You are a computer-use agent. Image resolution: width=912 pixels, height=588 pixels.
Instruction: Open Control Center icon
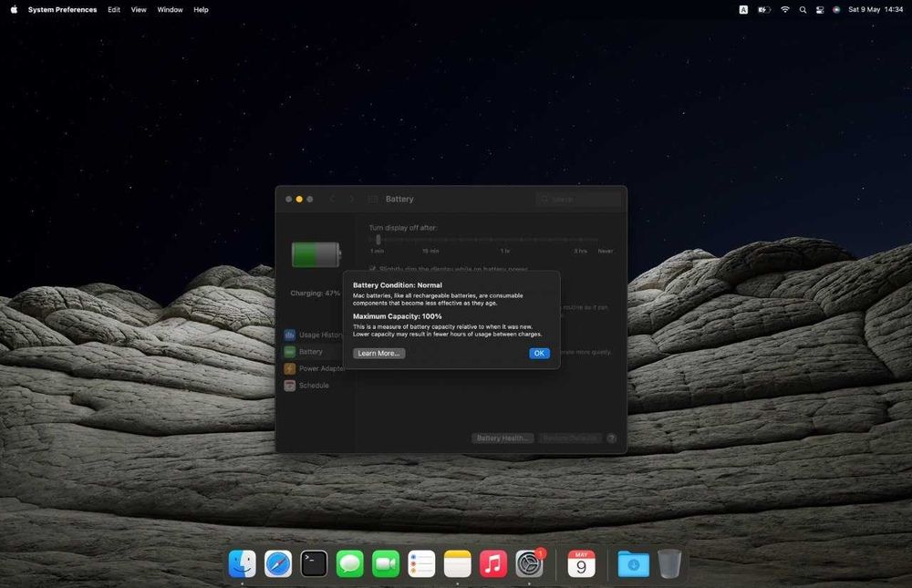point(820,9)
